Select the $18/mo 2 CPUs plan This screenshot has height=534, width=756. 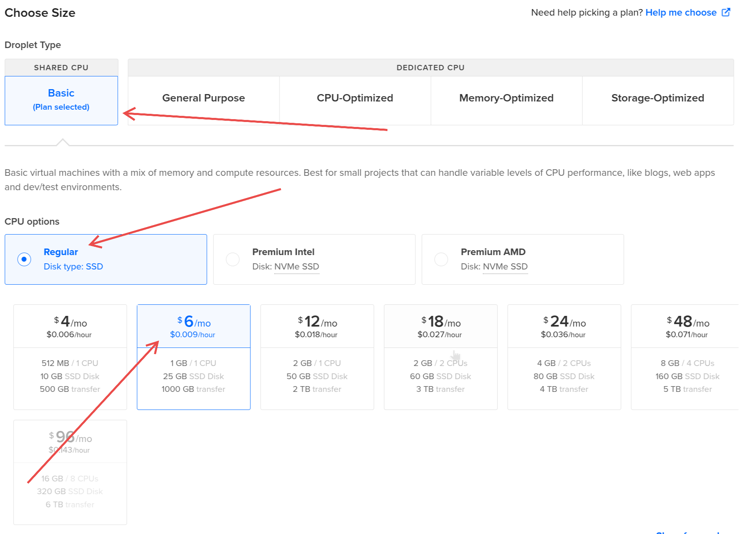point(440,357)
